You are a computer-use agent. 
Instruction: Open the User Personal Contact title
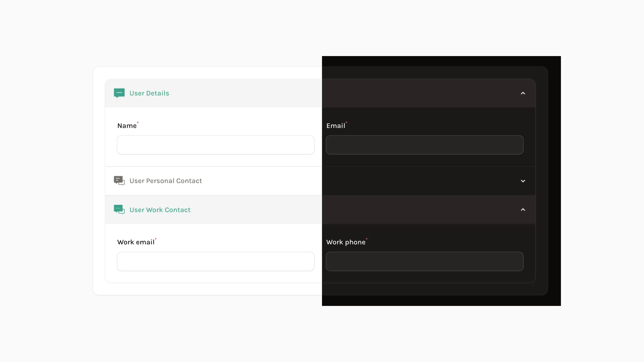[x=166, y=181]
